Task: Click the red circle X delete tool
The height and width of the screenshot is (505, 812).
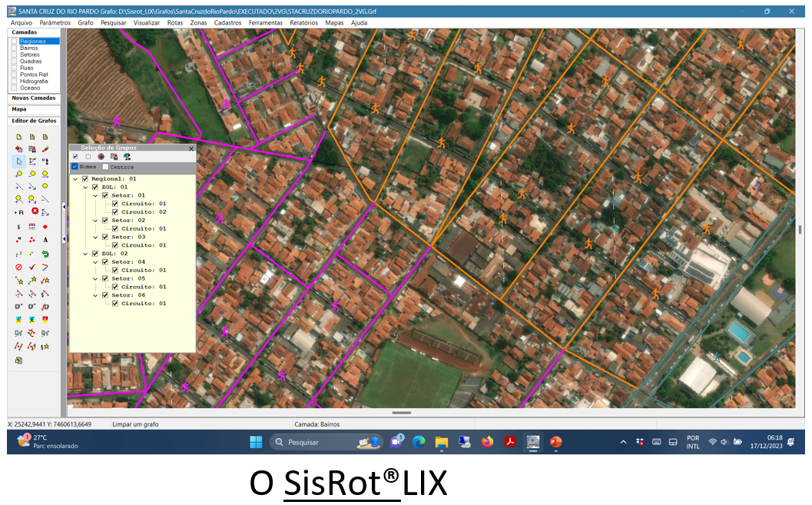Action: click(x=35, y=211)
